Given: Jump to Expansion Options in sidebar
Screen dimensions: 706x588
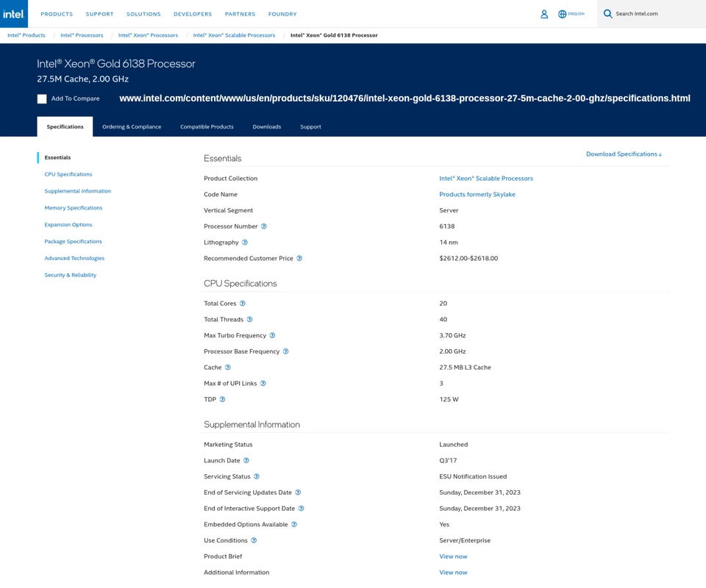Looking at the screenshot, I should pyautogui.click(x=68, y=224).
